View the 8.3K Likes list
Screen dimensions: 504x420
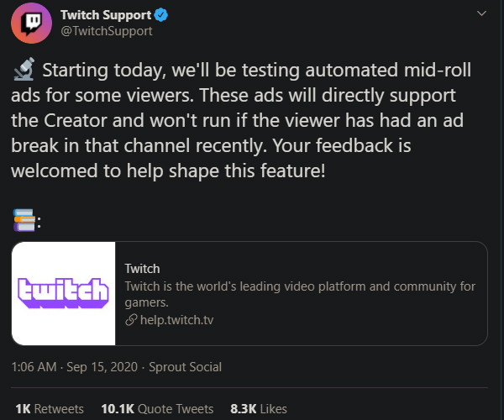259,409
